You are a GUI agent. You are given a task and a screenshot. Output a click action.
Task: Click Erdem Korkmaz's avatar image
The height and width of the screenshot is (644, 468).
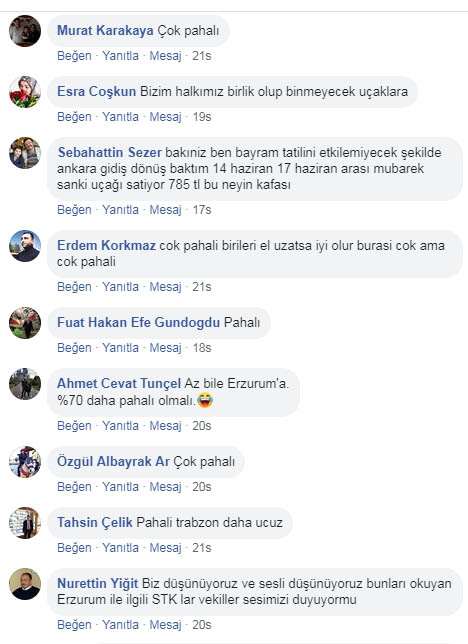[25, 246]
